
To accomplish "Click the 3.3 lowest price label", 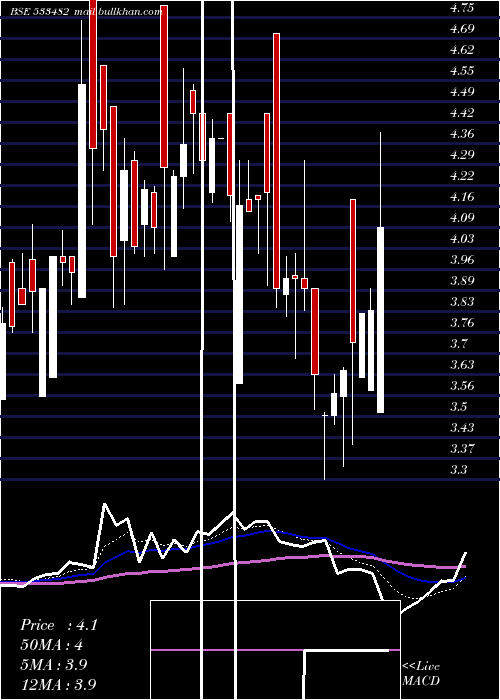I will click(459, 470).
